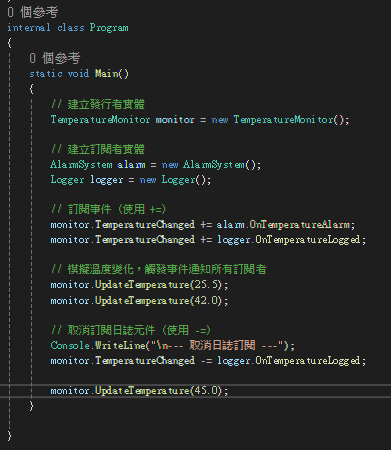Image resolution: width=391 pixels, height=450 pixels.
Task: Click the Console class name
Action: click(70, 345)
